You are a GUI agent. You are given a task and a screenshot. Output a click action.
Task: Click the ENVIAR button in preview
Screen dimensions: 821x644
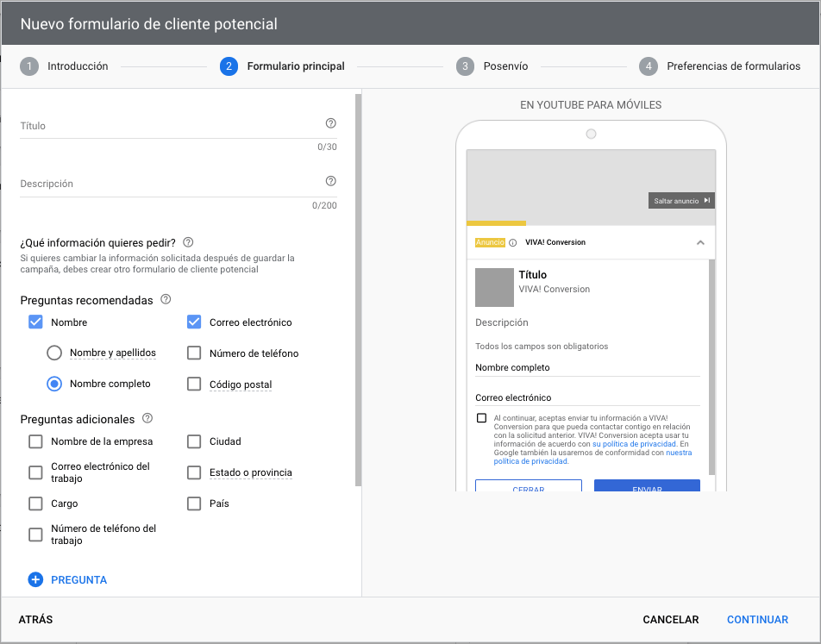click(647, 485)
